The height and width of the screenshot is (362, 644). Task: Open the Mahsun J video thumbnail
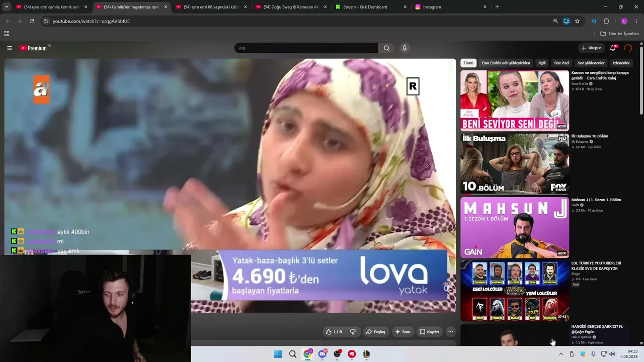pos(515,227)
